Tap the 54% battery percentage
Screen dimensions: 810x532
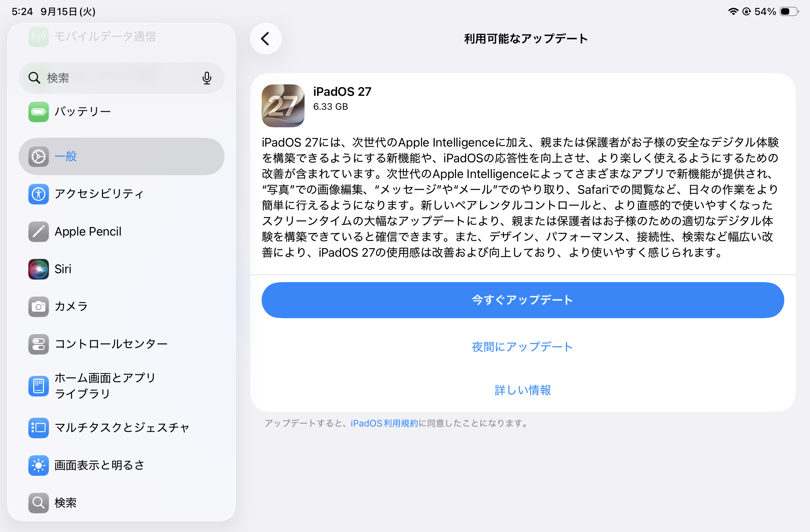765,11
